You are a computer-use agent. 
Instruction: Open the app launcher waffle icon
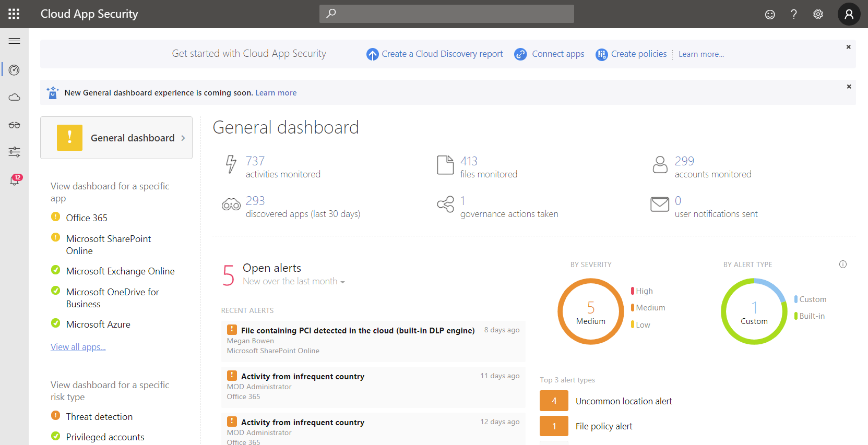[14, 14]
